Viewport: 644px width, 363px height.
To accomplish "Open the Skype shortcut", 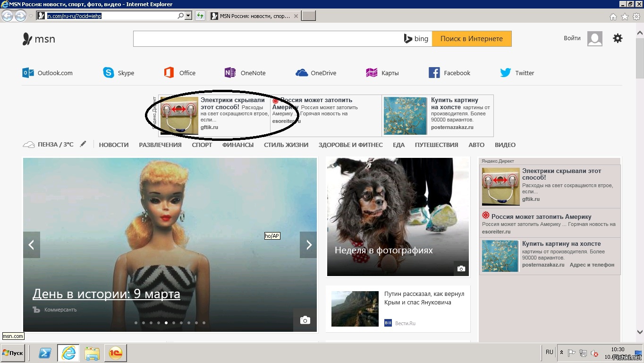I will [x=119, y=73].
